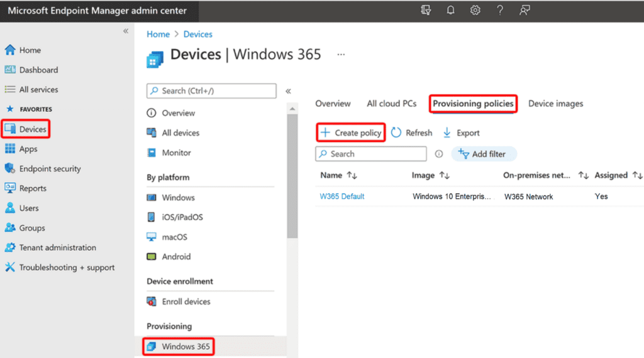The width and height of the screenshot is (644, 358).
Task: Click the 'Yes' assigned cell
Action: [601, 197]
